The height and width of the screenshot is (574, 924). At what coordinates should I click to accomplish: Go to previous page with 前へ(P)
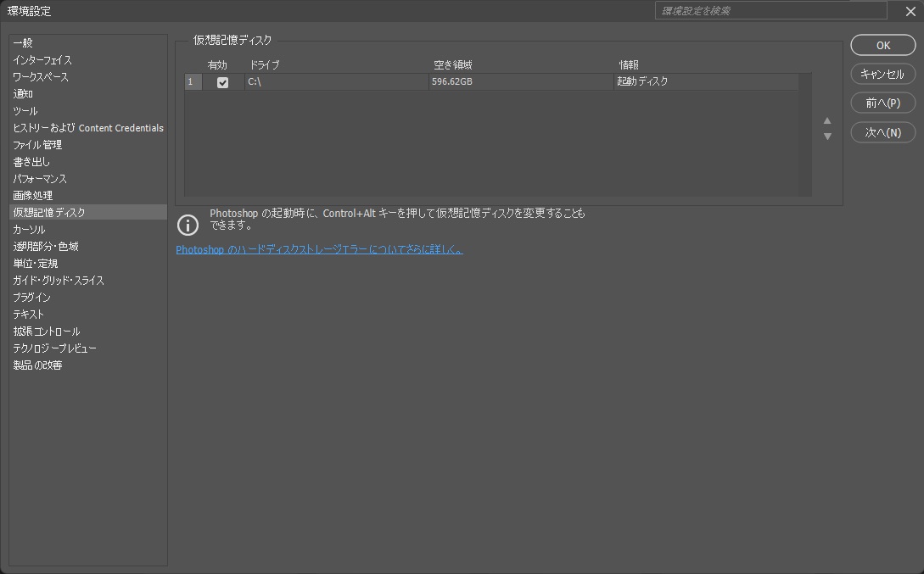pyautogui.click(x=882, y=103)
